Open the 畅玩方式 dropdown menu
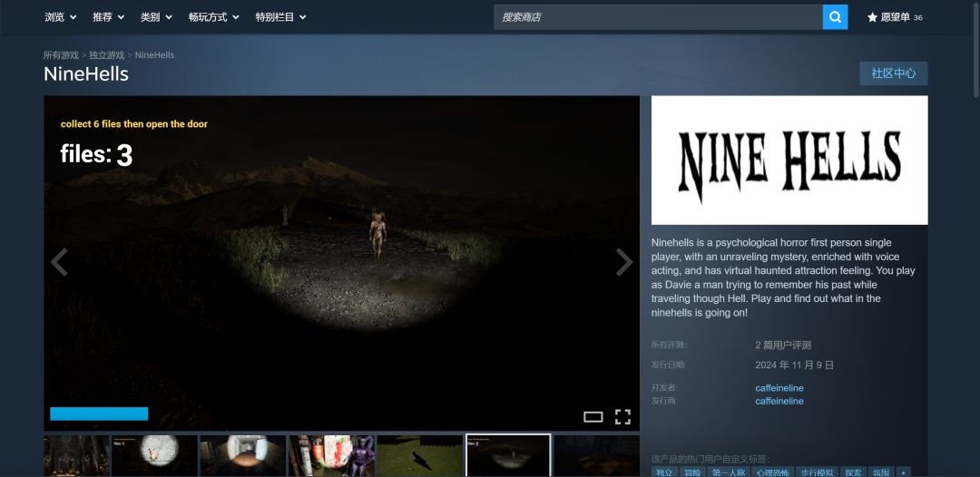Image resolution: width=980 pixels, height=477 pixels. coord(214,17)
